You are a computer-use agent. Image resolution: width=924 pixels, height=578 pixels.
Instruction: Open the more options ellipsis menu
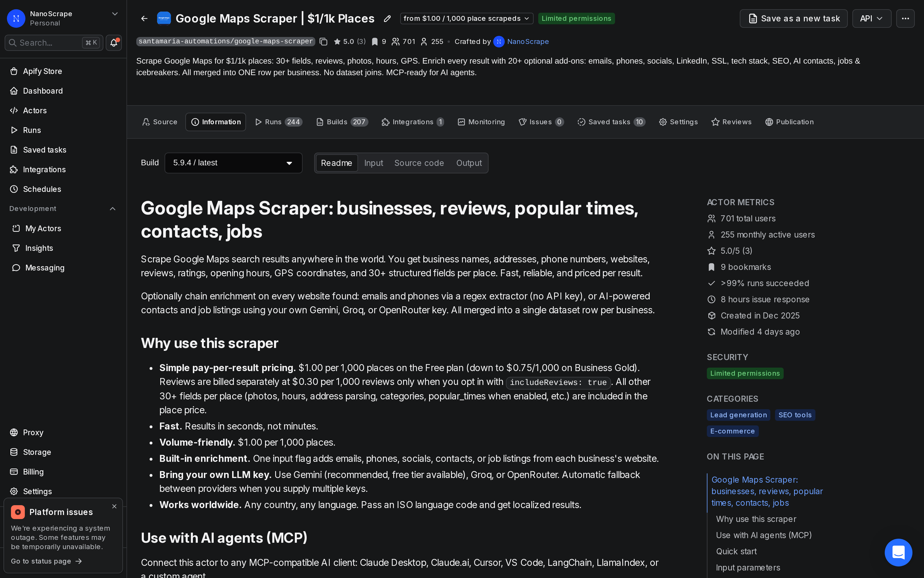click(905, 18)
